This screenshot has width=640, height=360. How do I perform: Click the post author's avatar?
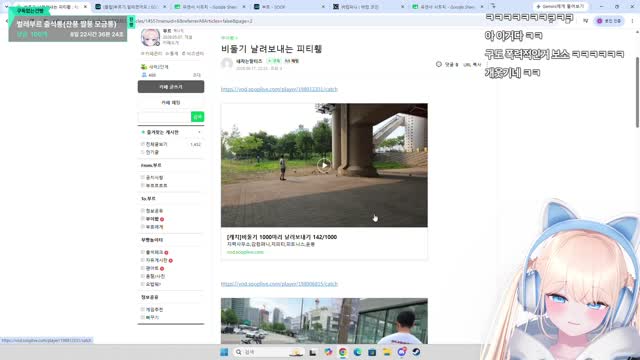[x=227, y=64]
